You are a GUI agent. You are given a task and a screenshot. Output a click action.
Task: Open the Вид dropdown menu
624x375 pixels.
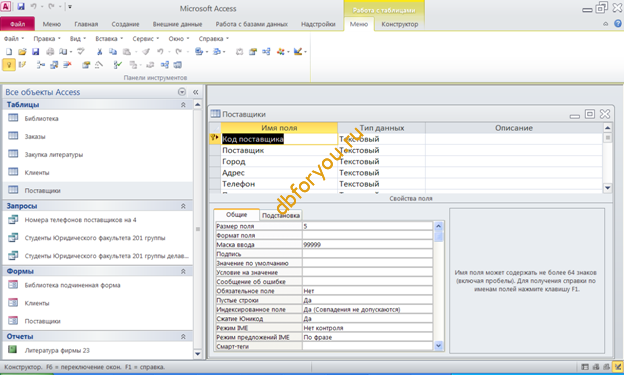[78, 39]
